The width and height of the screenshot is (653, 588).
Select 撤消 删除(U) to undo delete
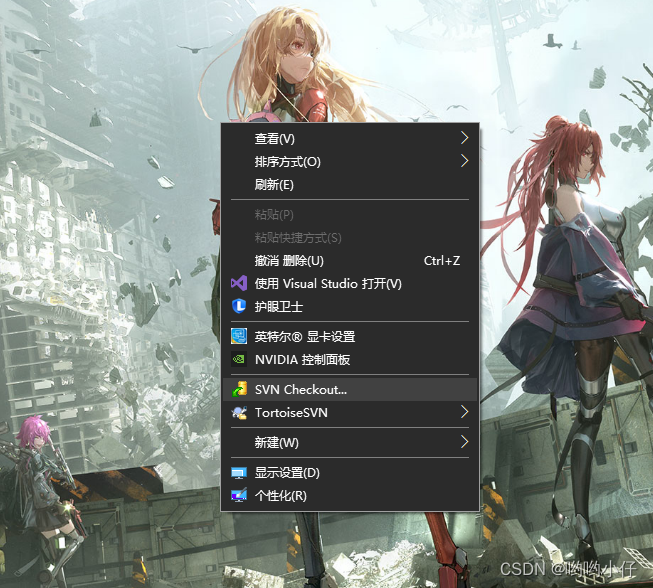pyautogui.click(x=350, y=261)
